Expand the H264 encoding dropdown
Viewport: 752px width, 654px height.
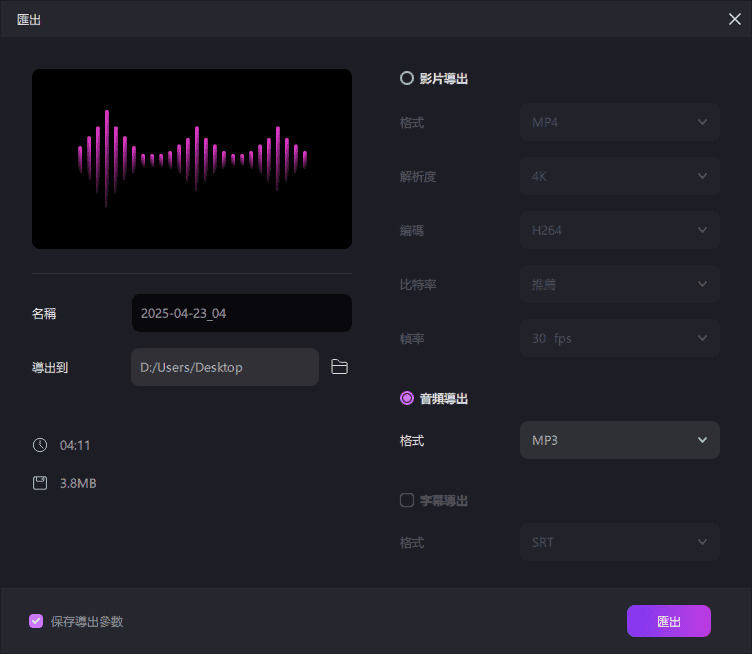coord(619,230)
